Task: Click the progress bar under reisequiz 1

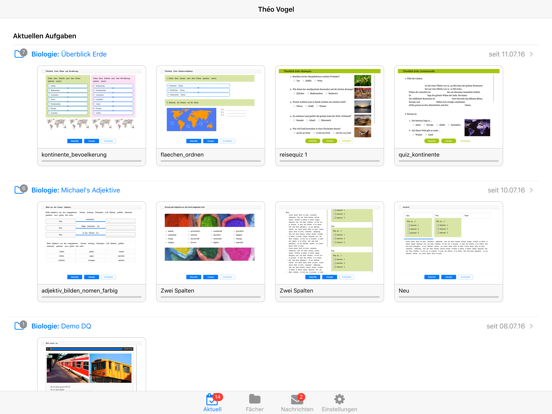Action: pos(330,161)
